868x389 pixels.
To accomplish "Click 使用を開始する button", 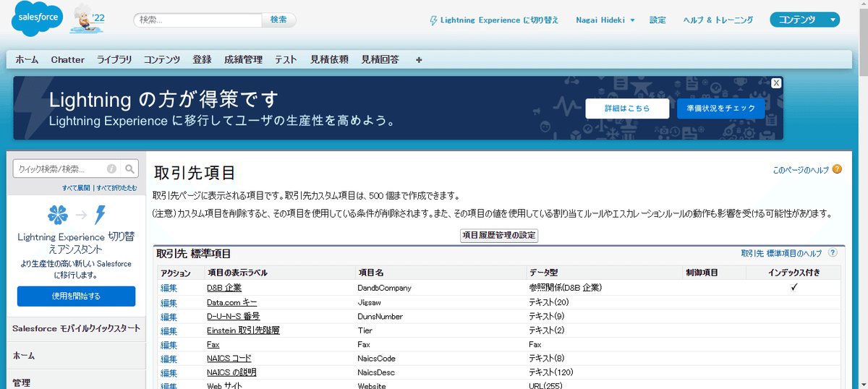I will [x=76, y=296].
